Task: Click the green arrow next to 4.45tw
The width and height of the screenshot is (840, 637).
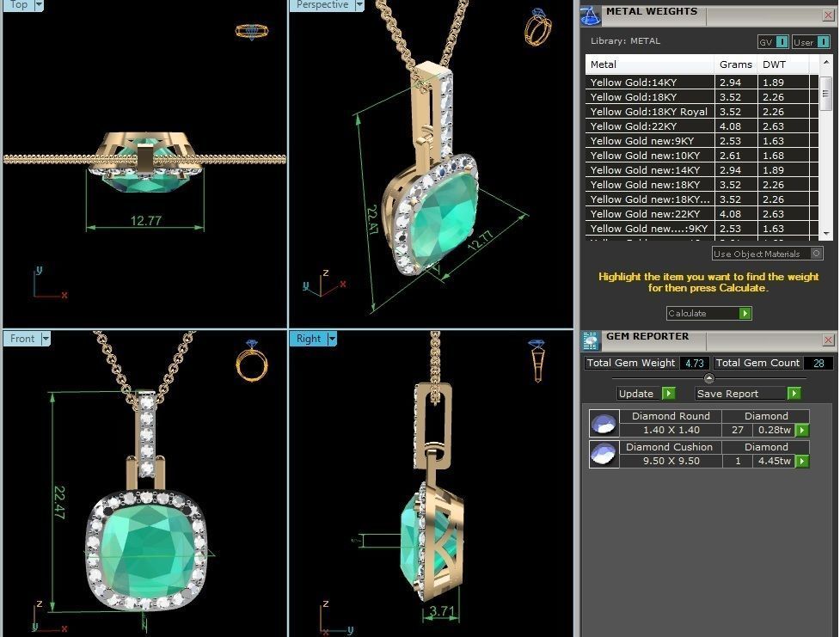Action: click(801, 462)
